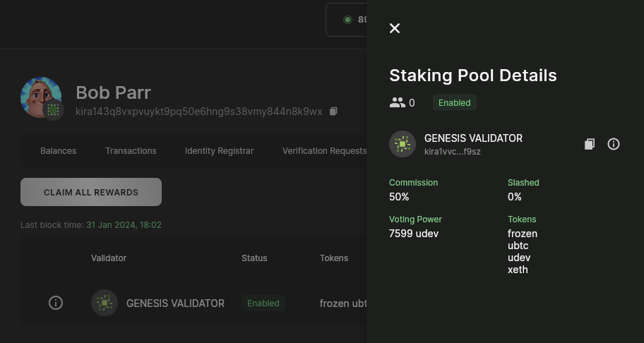Copy Bob Parr's wallet address
Image resolution: width=644 pixels, height=343 pixels.
click(334, 112)
